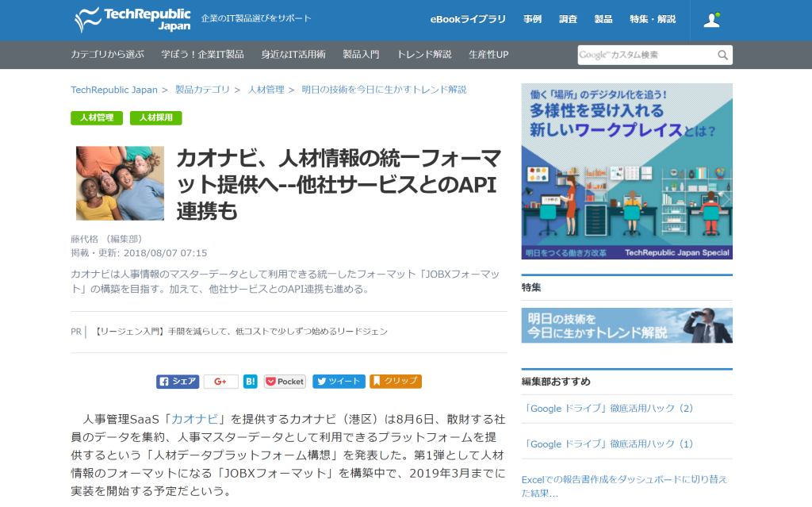This screenshot has height=507, width=812.
Task: Open 特集・解説 in top navigation
Action: click(653, 19)
